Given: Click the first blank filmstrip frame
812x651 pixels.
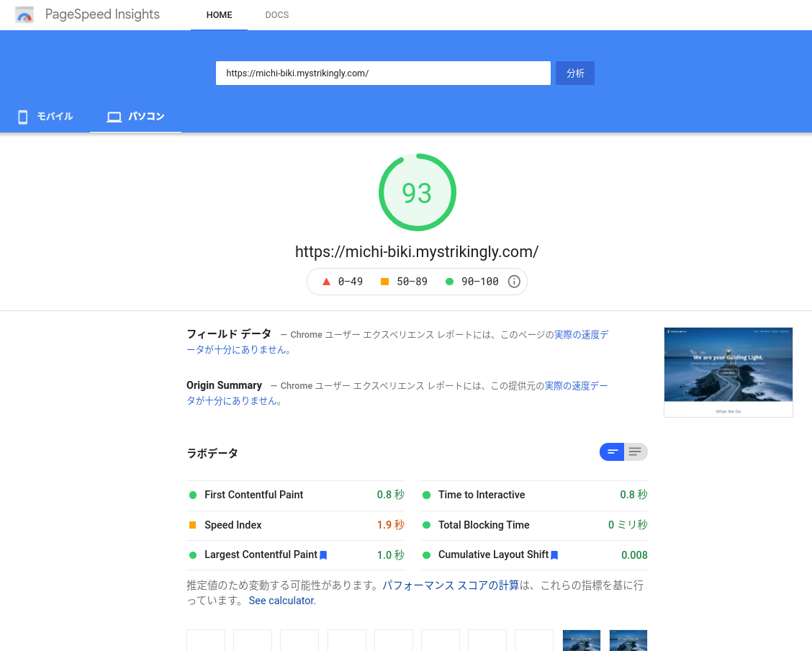Looking at the screenshot, I should [206, 641].
